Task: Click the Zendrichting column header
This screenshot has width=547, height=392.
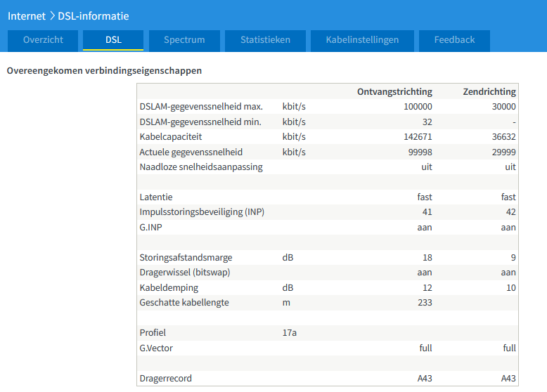Action: (489, 91)
